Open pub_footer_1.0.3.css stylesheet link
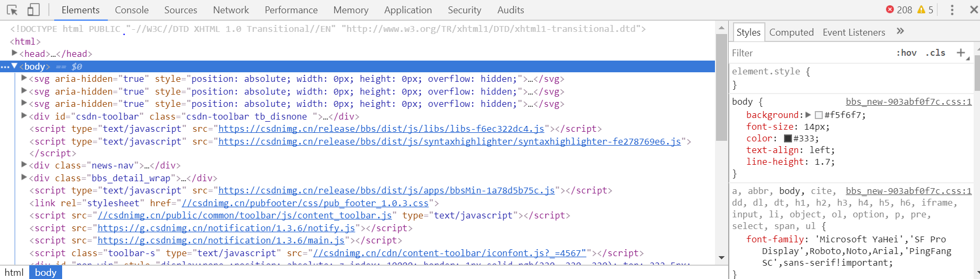This screenshot has height=279, width=980. click(305, 203)
